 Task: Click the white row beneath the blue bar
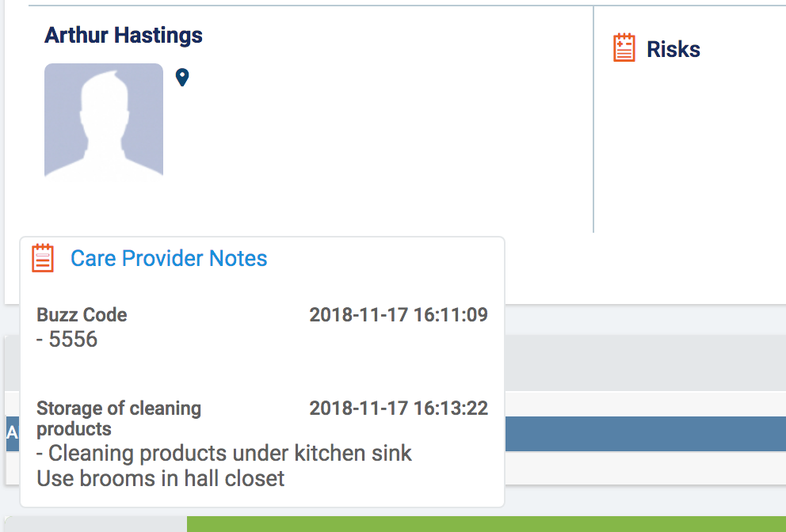[x=645, y=467]
